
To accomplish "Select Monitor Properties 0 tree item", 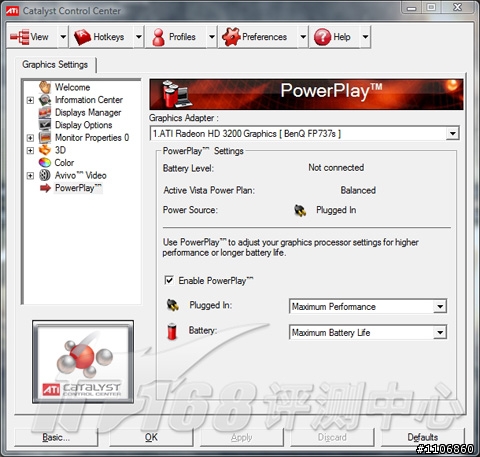I will (x=92, y=138).
